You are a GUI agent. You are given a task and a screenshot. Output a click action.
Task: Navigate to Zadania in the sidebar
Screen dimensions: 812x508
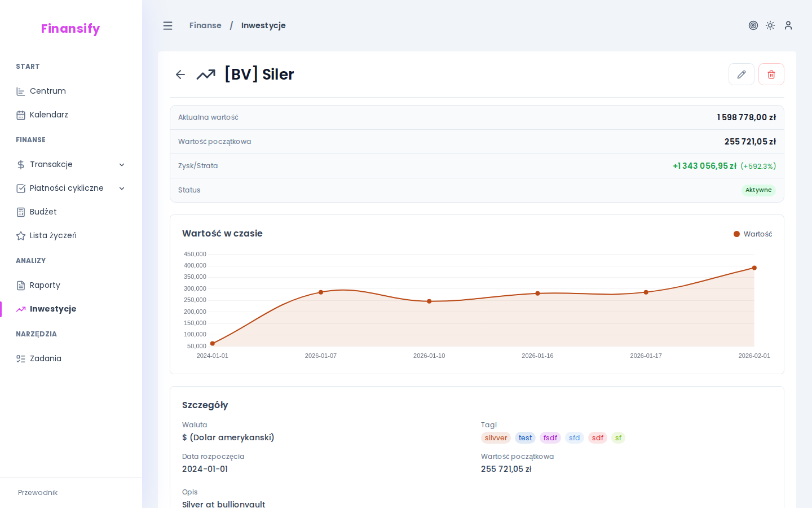[x=45, y=358]
